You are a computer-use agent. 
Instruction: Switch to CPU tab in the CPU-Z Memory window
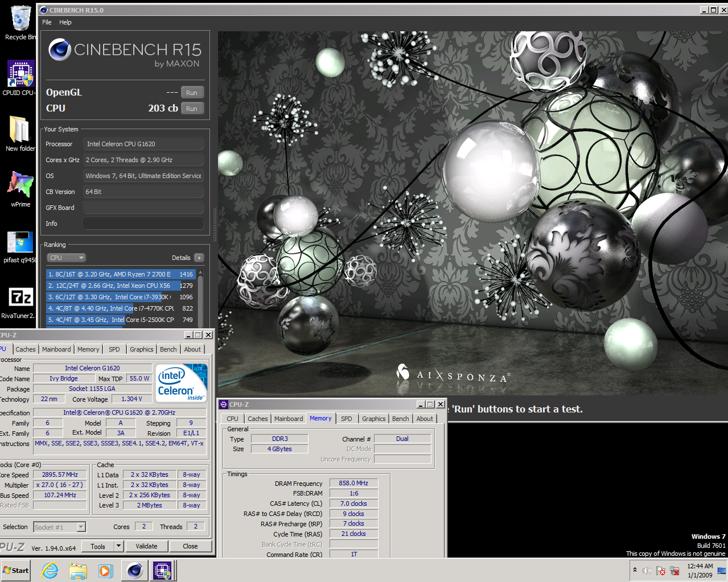pyautogui.click(x=233, y=419)
